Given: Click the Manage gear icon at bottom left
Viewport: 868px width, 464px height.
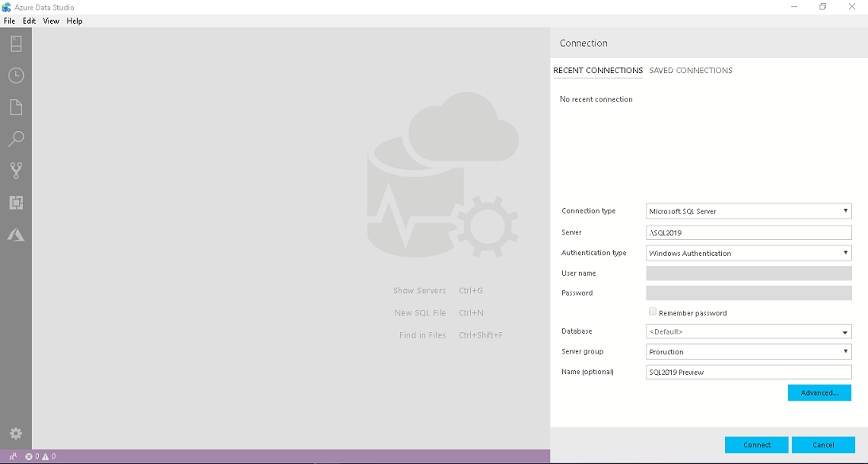Looking at the screenshot, I should click(x=16, y=434).
